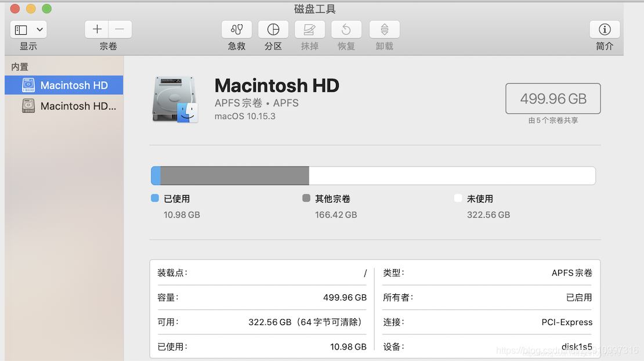Click the "由 5 个宗卷共享" text
The height and width of the screenshot is (361, 644).
point(553,120)
